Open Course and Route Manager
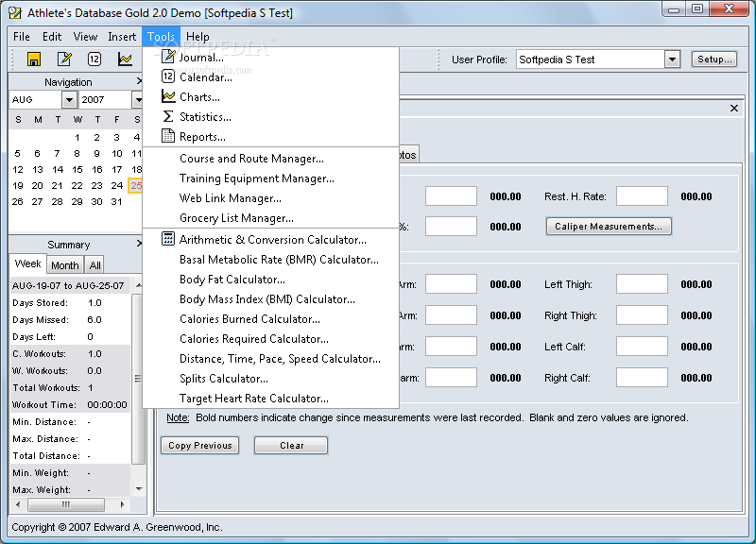This screenshot has width=756, height=544. point(271,159)
